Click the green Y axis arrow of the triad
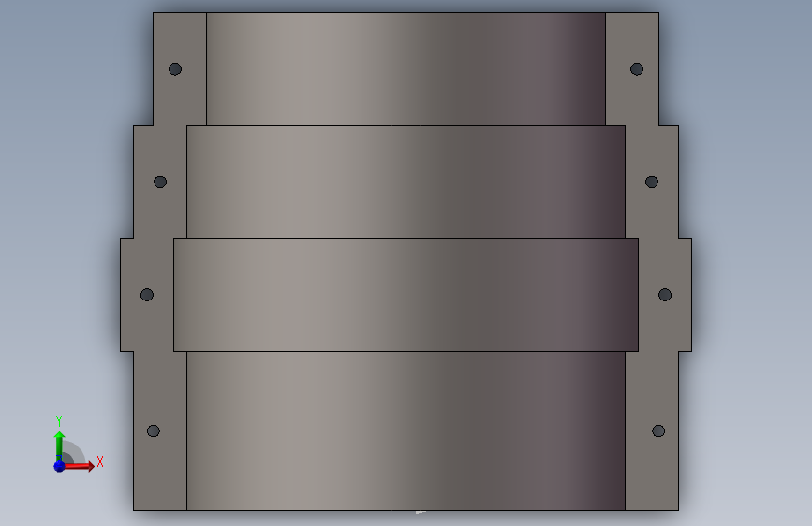 59,446
